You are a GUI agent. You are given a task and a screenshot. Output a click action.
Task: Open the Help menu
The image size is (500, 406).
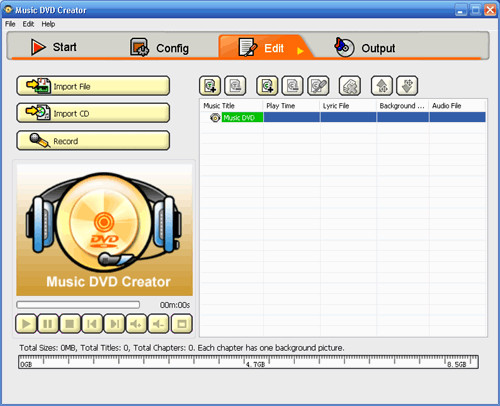point(48,24)
